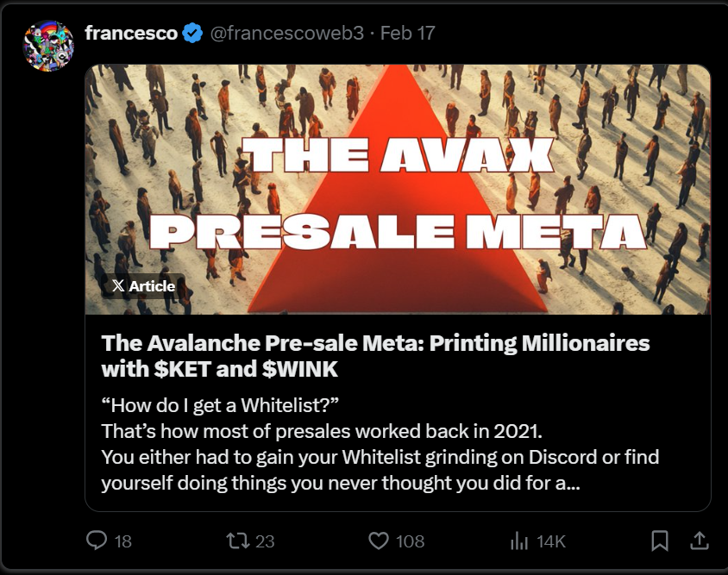Open the AVAX Presale Meta cover image

[x=398, y=190]
